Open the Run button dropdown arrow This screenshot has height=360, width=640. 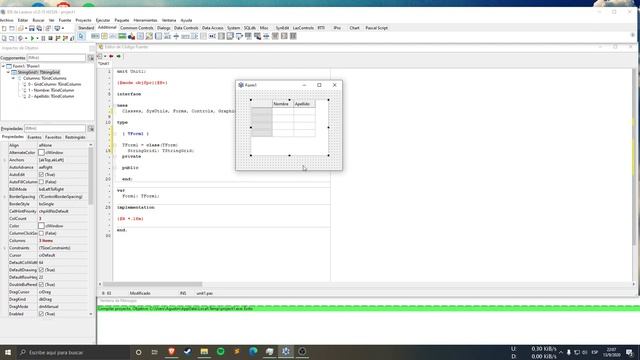tap(37, 38)
